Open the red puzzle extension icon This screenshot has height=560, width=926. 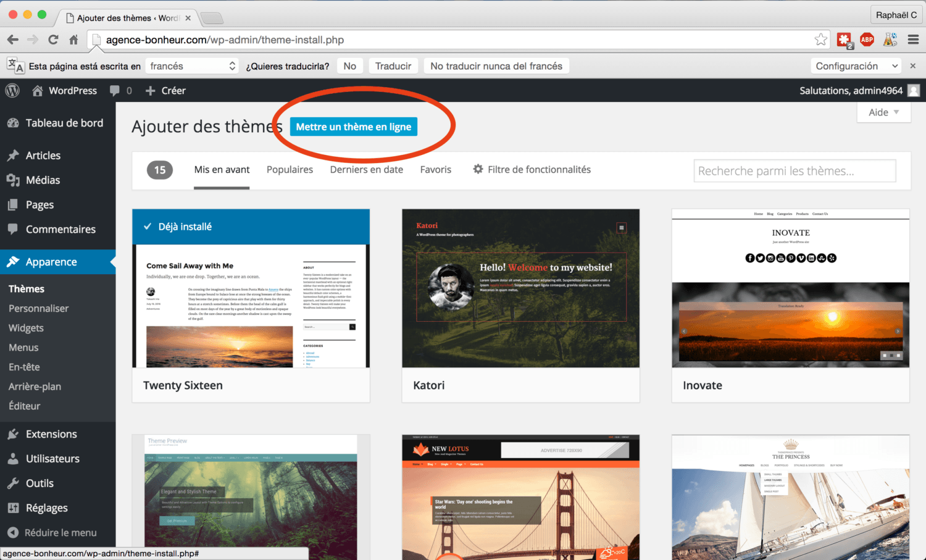point(844,40)
